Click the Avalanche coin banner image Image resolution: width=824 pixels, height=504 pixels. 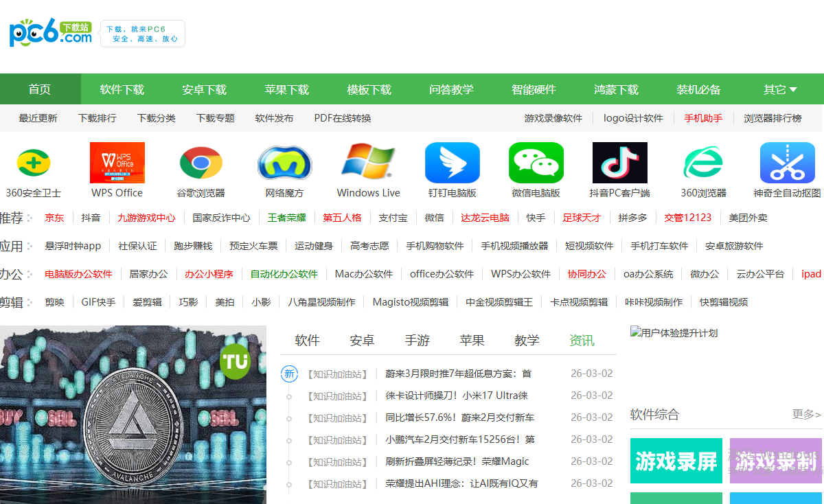click(133, 415)
